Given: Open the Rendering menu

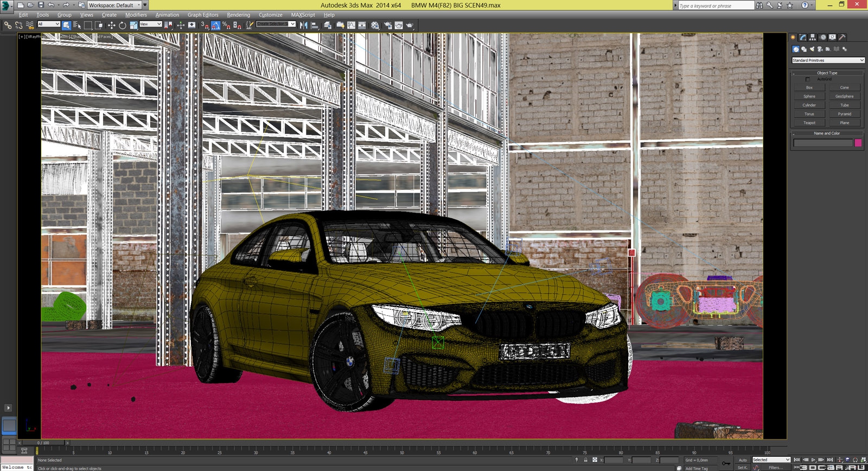Looking at the screenshot, I should (238, 15).
